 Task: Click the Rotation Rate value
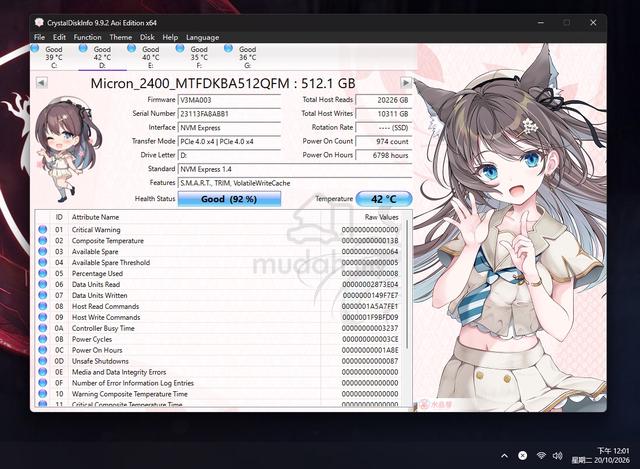(384, 128)
